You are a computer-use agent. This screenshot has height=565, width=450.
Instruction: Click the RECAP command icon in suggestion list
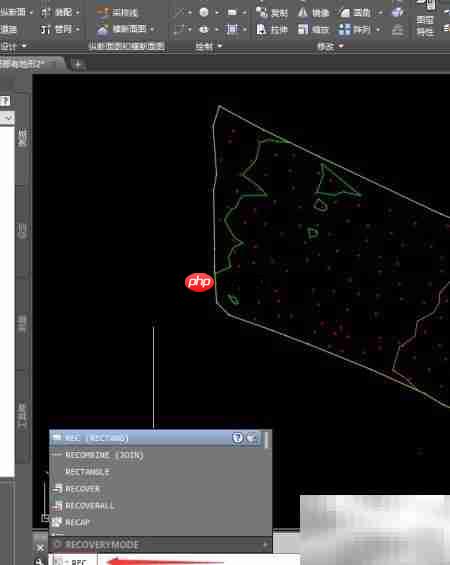point(57,522)
